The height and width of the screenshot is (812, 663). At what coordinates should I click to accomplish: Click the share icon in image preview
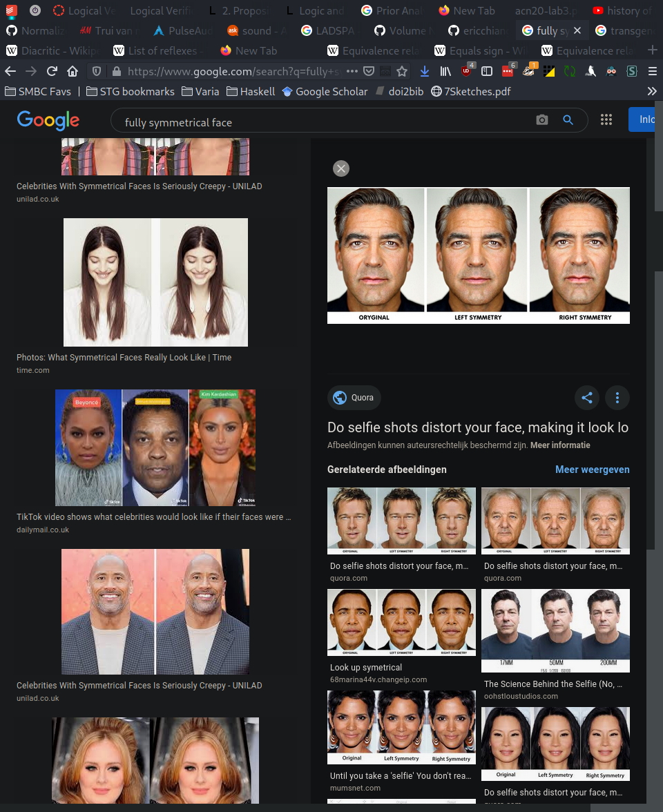(x=587, y=398)
